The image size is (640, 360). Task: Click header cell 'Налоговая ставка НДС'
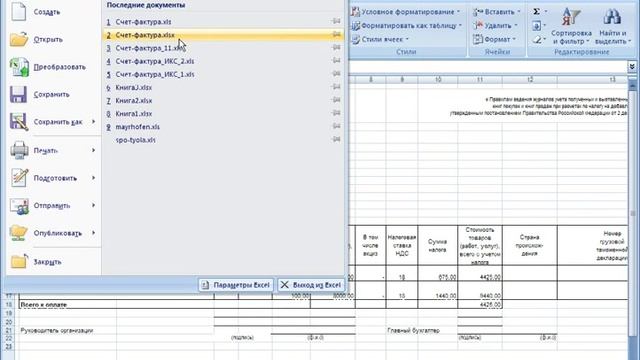pyautogui.click(x=402, y=246)
